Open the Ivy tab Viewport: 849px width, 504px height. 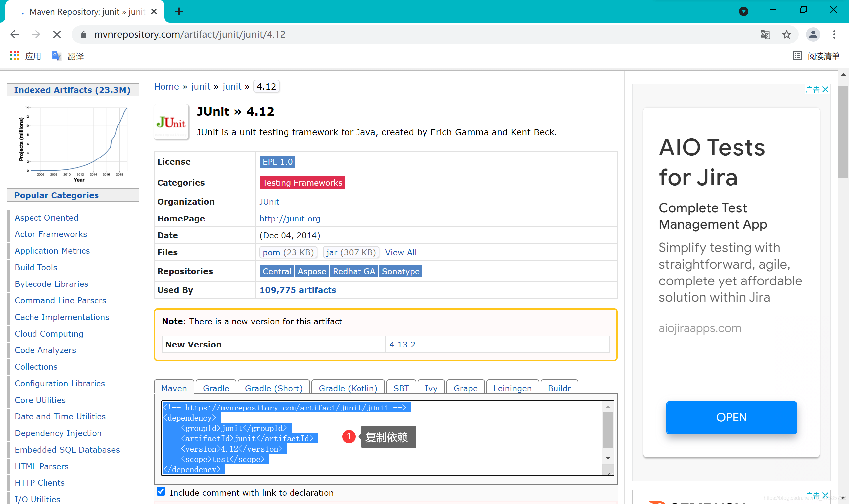[431, 388]
